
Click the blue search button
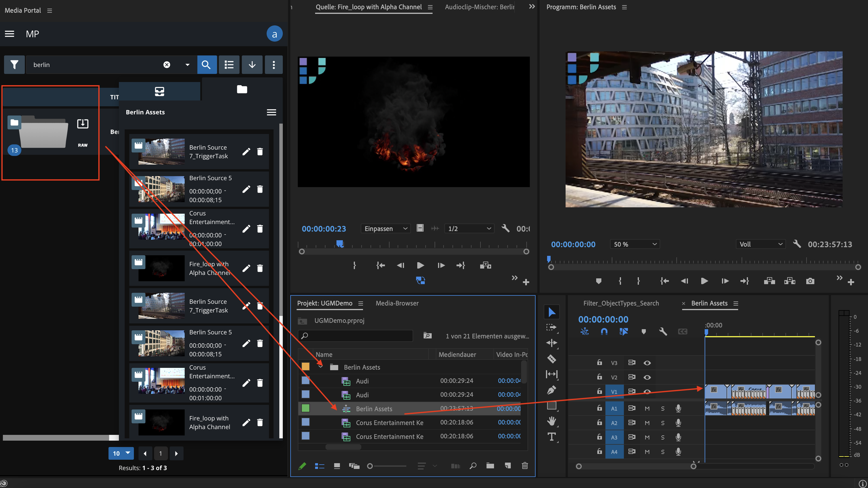(206, 64)
